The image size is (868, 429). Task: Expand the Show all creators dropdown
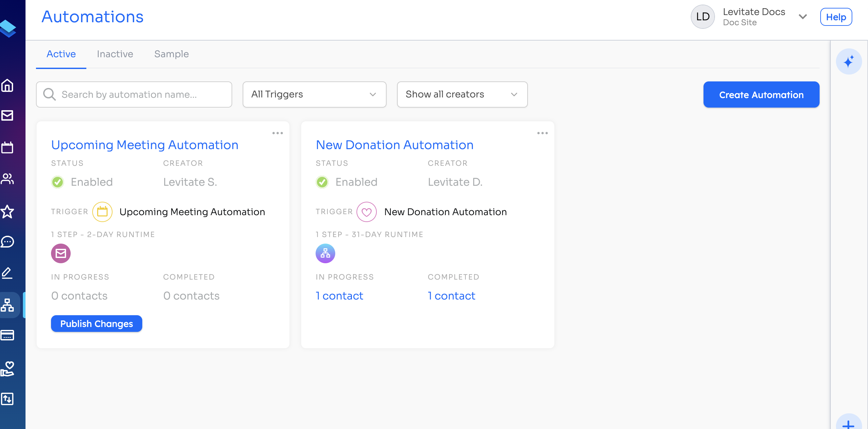tap(462, 94)
